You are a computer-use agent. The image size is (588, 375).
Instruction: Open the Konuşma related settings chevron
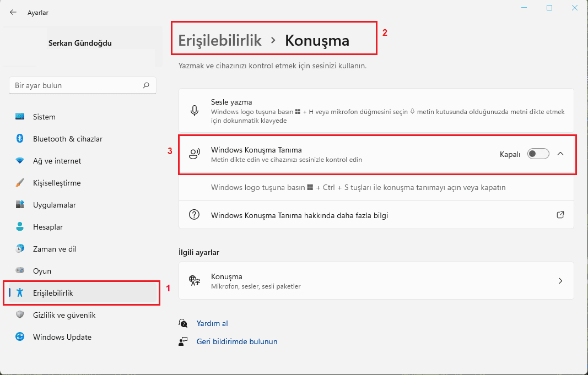tap(560, 281)
